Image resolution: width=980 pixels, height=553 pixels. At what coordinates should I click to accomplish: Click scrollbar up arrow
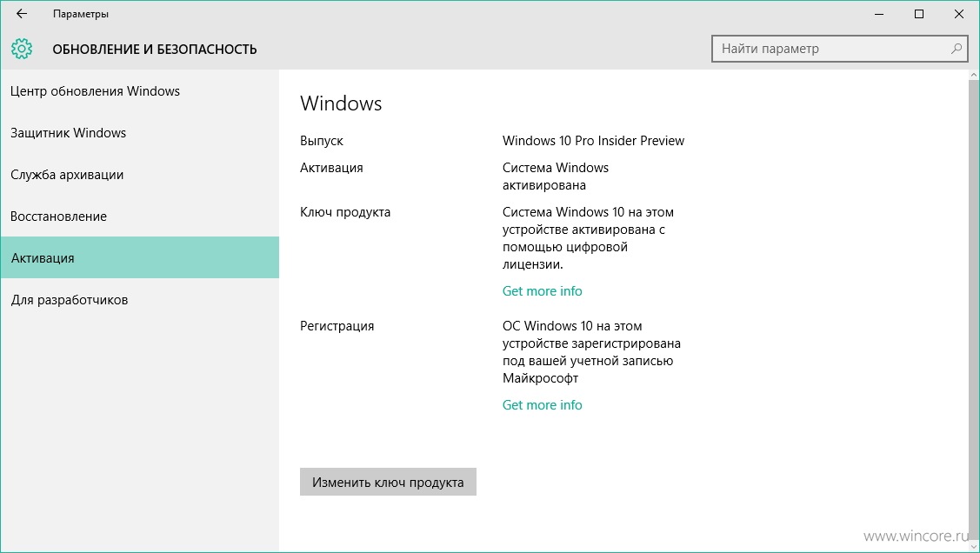[x=974, y=75]
